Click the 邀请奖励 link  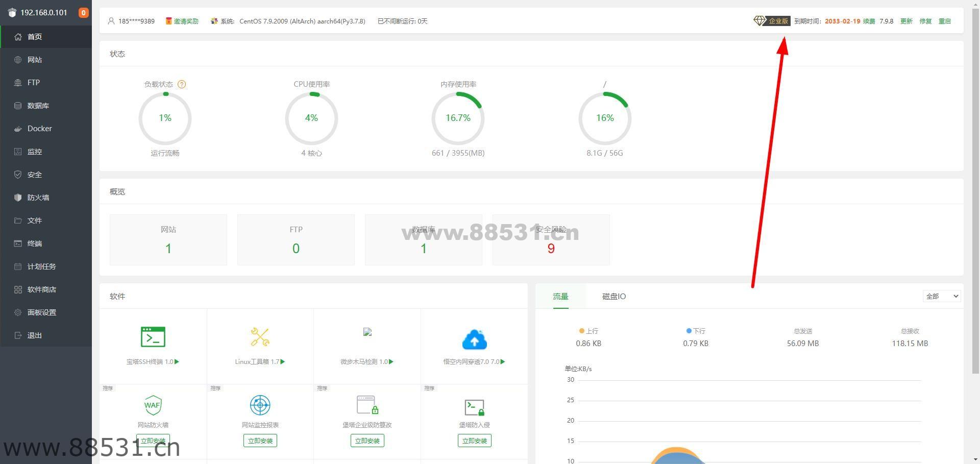tap(186, 21)
